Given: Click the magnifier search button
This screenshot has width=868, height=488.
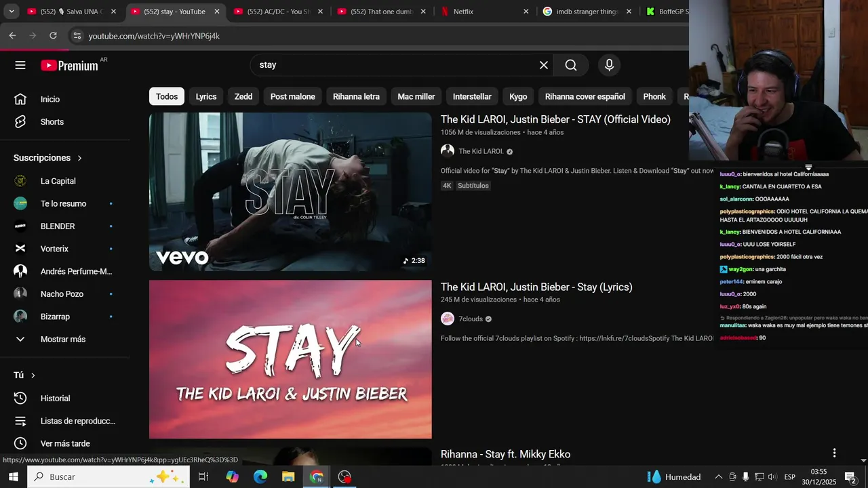Looking at the screenshot, I should coord(571,65).
